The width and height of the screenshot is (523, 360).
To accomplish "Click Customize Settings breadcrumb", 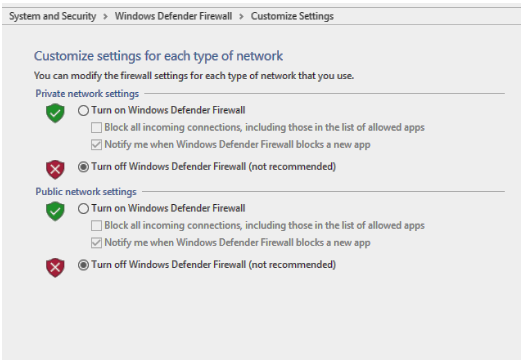I will tap(292, 16).
